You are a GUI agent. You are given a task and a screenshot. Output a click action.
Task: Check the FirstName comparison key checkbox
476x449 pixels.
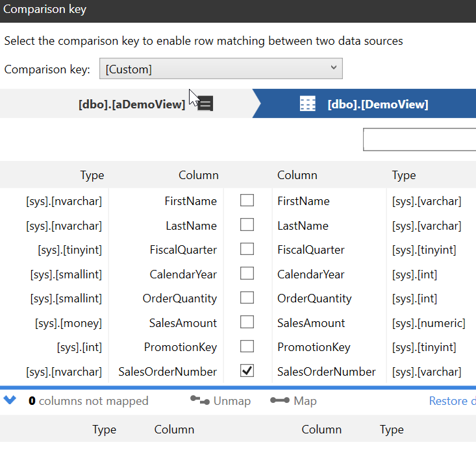pyautogui.click(x=247, y=200)
